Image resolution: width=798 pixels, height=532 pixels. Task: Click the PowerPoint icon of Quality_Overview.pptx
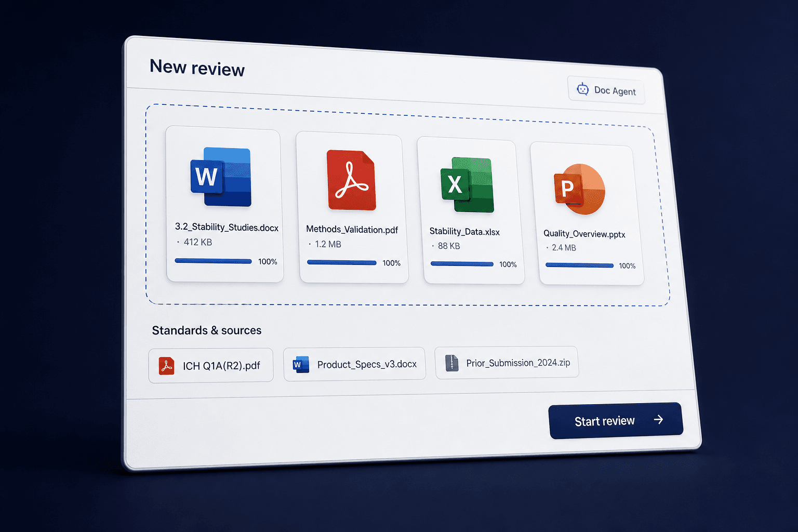579,189
